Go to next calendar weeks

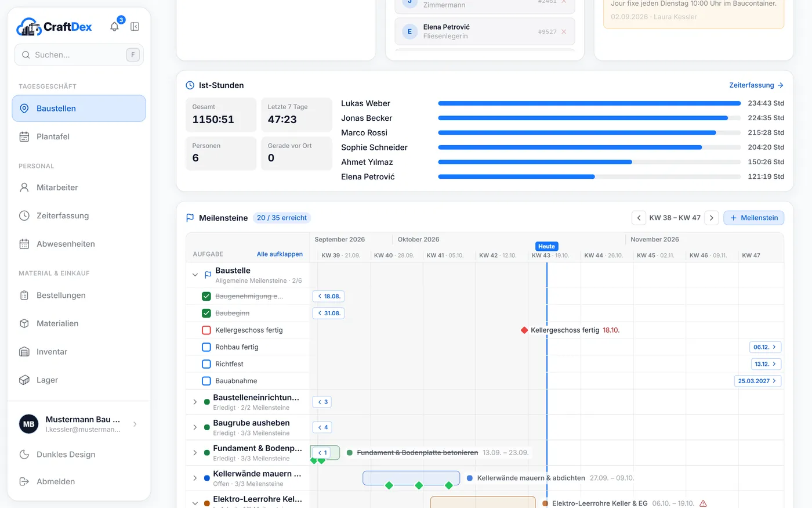(x=712, y=218)
